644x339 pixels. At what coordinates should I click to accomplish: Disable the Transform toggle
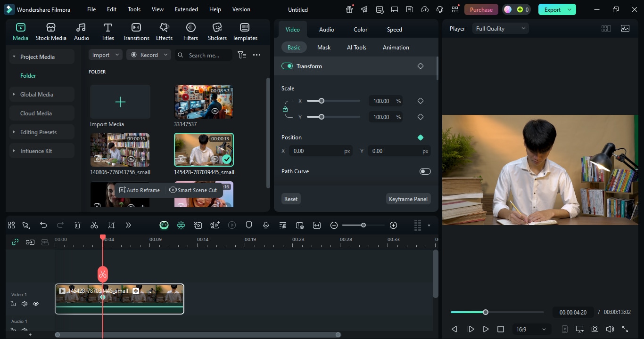pyautogui.click(x=287, y=66)
